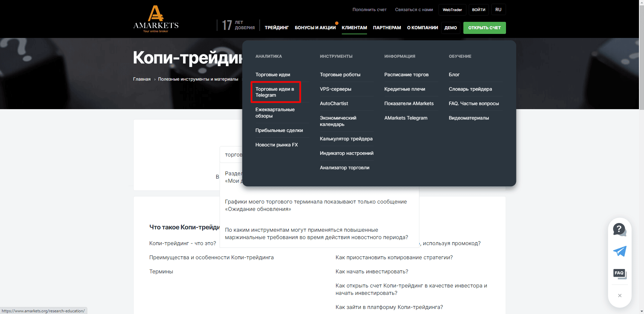
Task: Open the БОНУСЫ И АКЦИИ menu
Action: pos(315,28)
